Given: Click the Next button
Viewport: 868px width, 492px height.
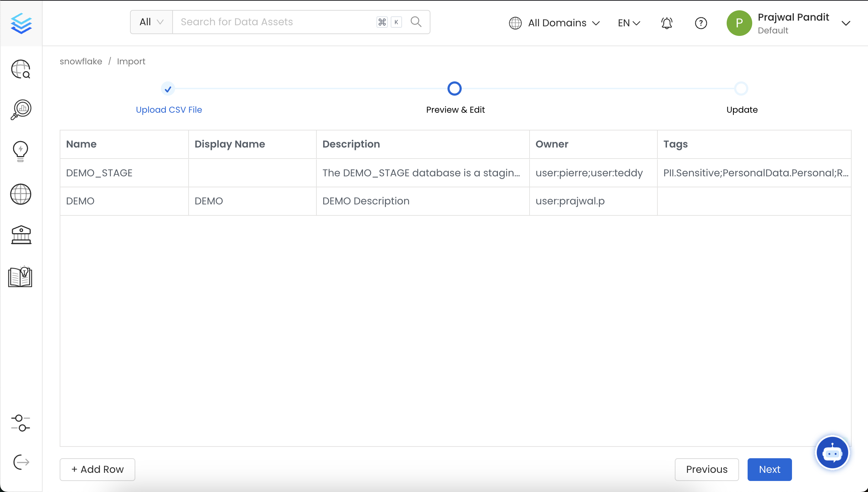Looking at the screenshot, I should [x=769, y=469].
